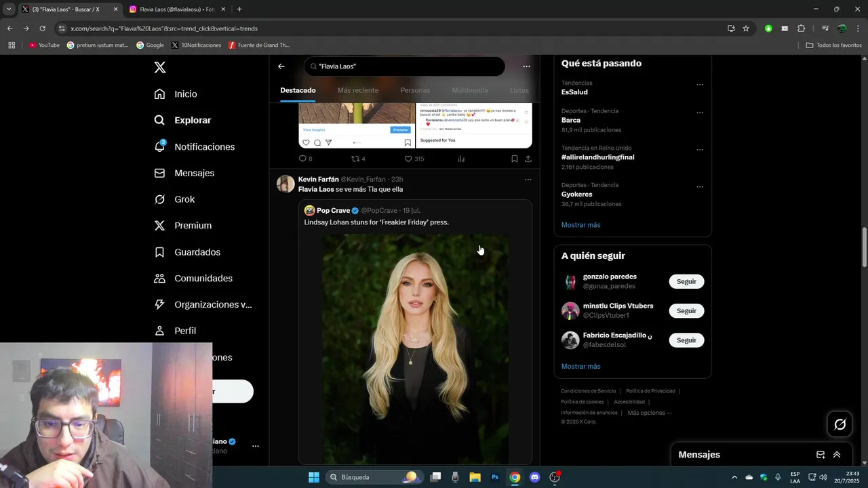Open EsSalud trend

pos(574,92)
